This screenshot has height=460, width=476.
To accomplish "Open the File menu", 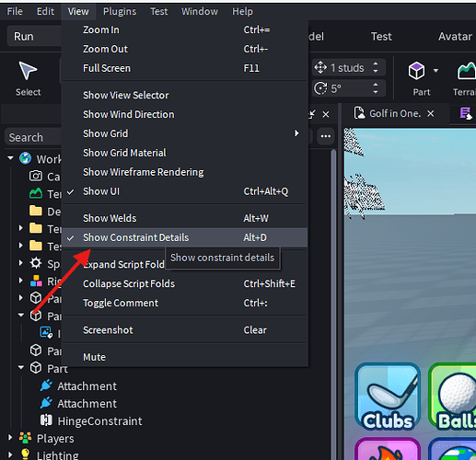I will pos(15,11).
